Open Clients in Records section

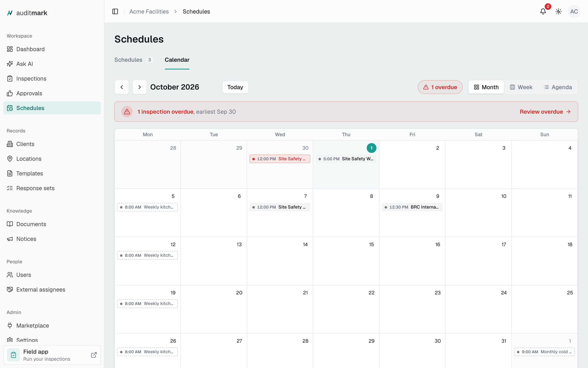coord(52,144)
